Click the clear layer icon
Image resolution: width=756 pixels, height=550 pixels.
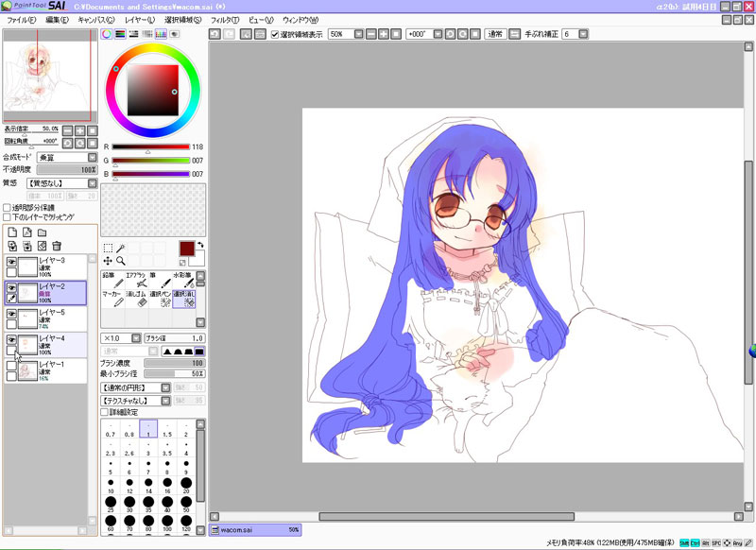(42, 246)
